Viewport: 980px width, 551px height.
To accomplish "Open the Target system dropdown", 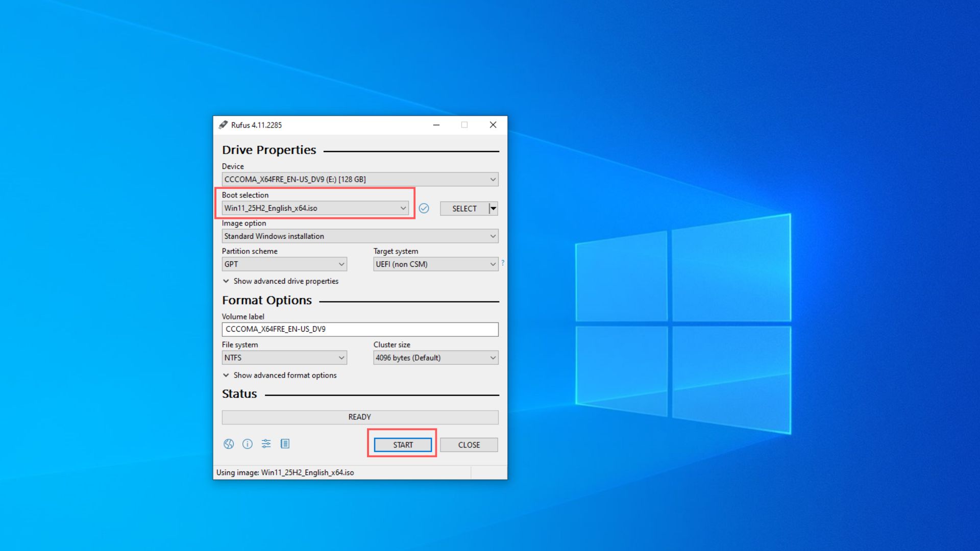I will pyautogui.click(x=492, y=264).
